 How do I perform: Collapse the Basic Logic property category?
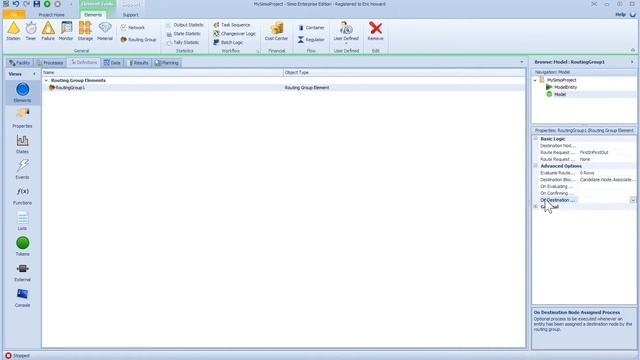click(536, 139)
